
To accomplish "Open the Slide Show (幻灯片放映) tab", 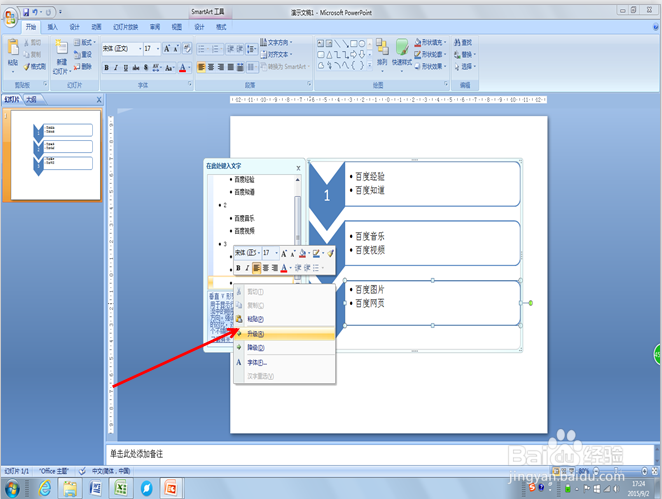I will 125,27.
